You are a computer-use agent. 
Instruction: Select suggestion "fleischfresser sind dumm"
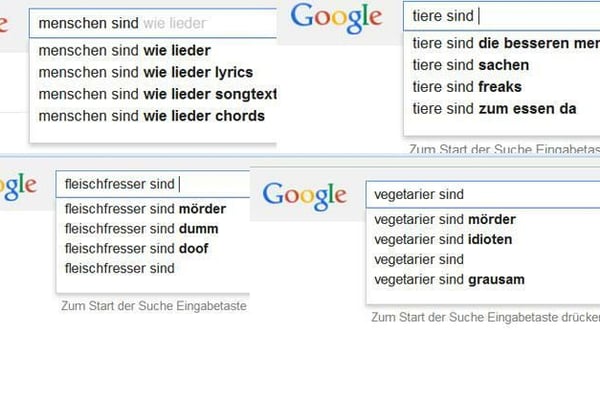pos(141,229)
